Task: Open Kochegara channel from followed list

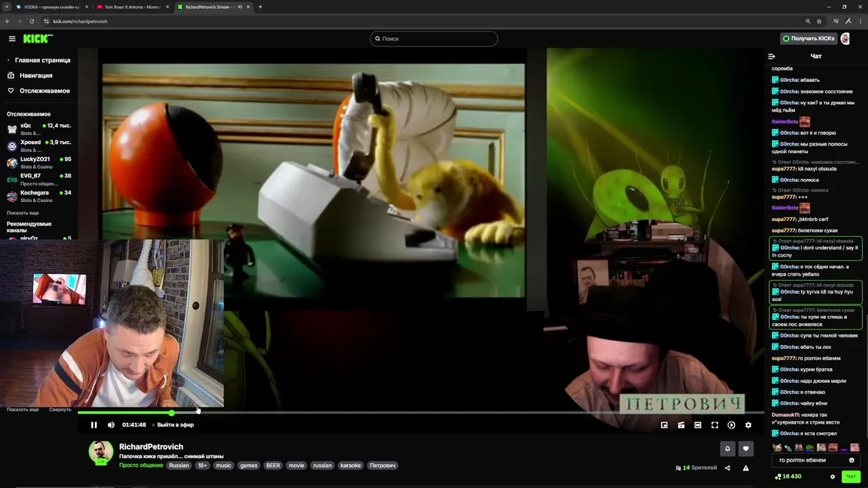Action: click(39, 196)
